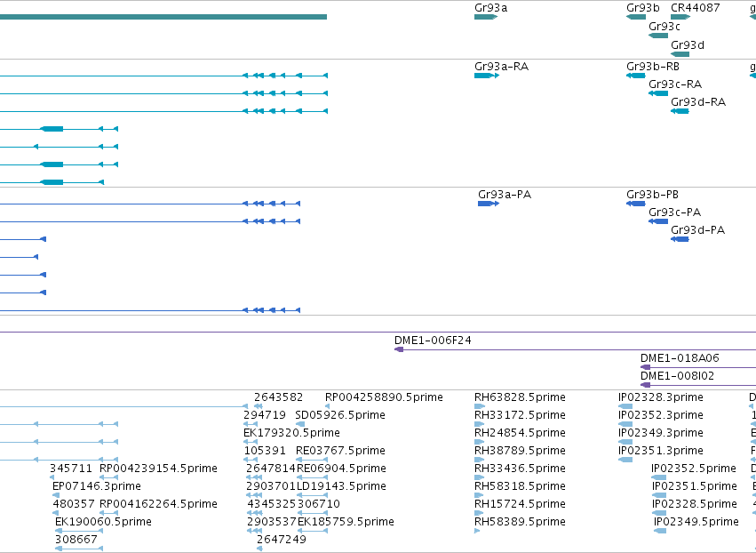Viewport: 756px width, 553px height.
Task: Select EST feature 4345325
Action: (254, 513)
